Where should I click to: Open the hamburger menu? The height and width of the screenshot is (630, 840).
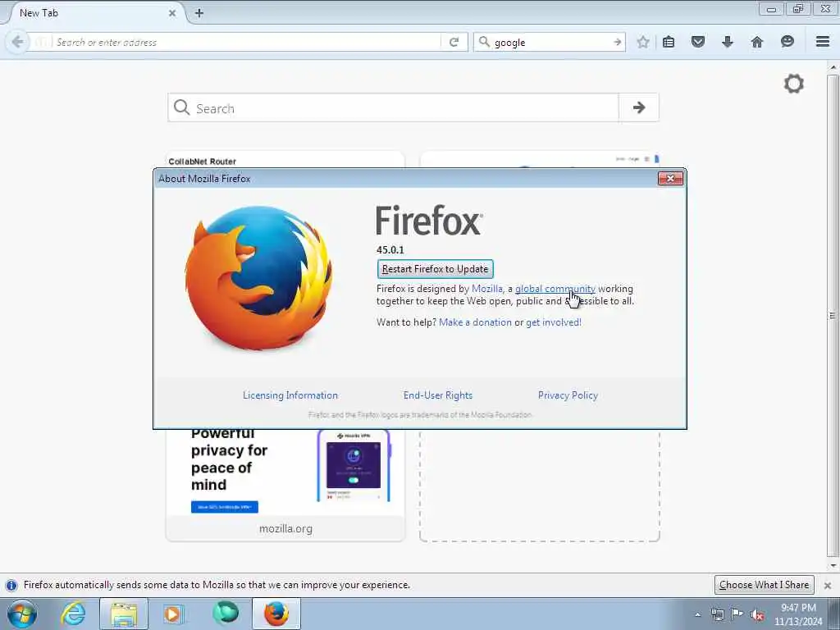tap(822, 41)
